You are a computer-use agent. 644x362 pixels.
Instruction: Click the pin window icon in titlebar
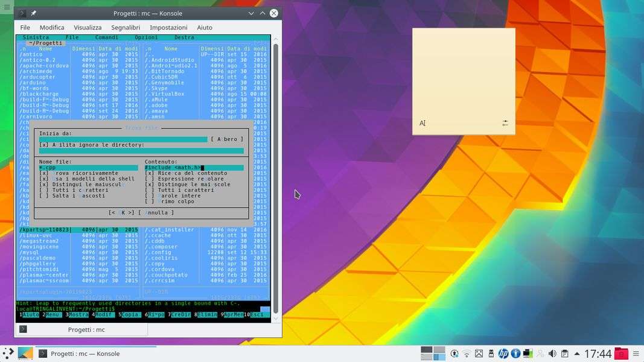(x=34, y=13)
